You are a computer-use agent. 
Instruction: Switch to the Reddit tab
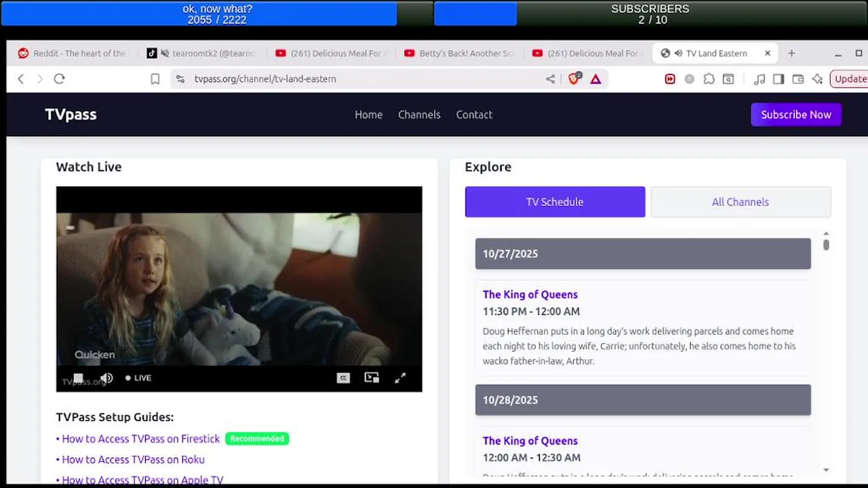(x=71, y=53)
